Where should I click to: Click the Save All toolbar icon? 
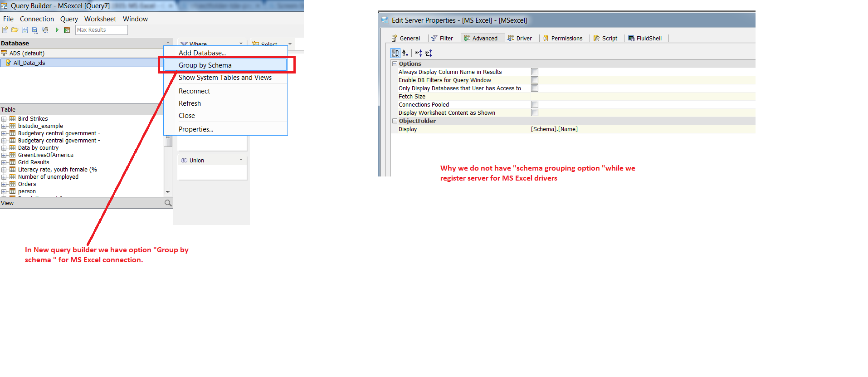pyautogui.click(x=45, y=30)
